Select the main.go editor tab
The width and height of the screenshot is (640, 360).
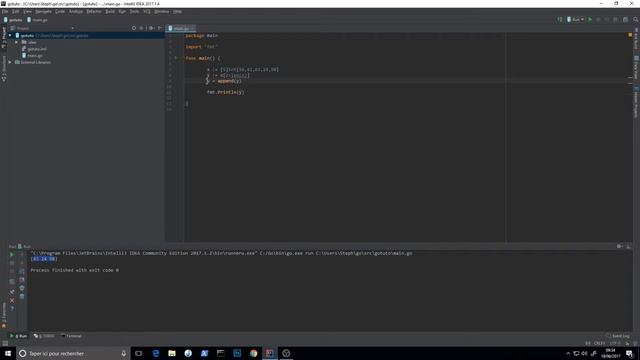pyautogui.click(x=181, y=28)
